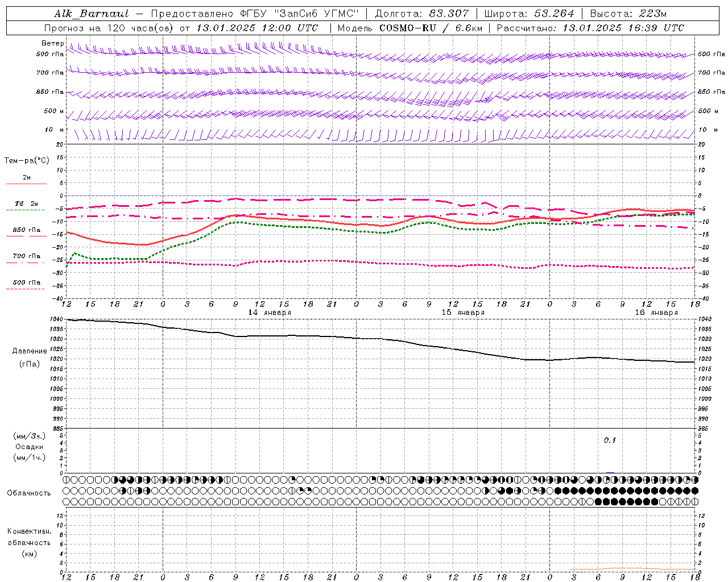
Task: Click 'Прогноз на 120 часа(ов)' forecast text
Action: (x=109, y=28)
